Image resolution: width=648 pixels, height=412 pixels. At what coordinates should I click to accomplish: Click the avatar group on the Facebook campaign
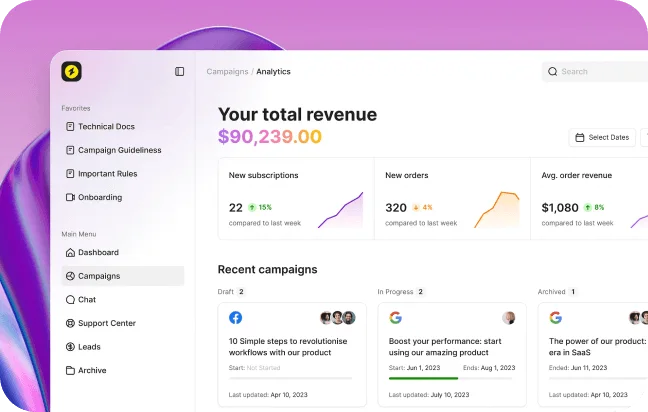click(338, 317)
